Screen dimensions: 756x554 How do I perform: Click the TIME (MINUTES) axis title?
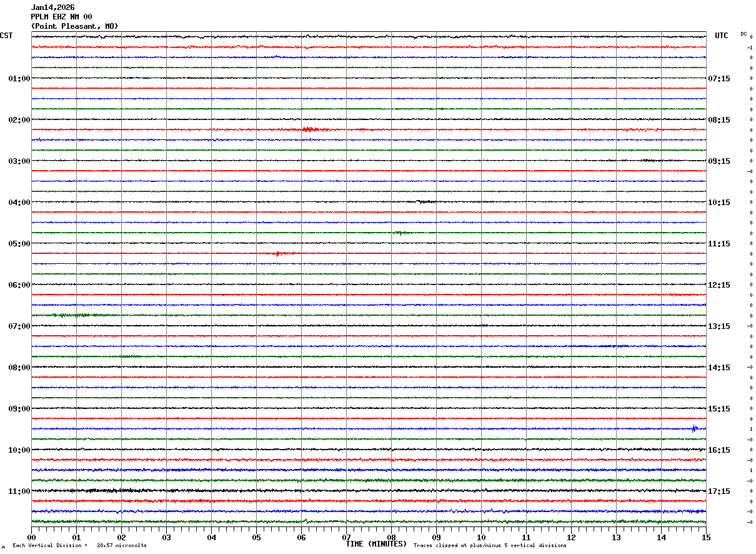376,544
